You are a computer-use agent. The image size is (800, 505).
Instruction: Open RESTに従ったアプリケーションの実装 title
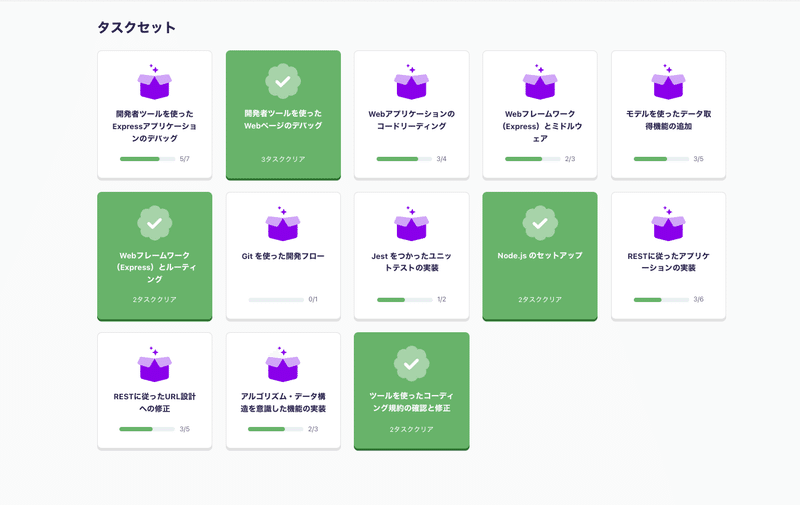[x=668, y=262]
